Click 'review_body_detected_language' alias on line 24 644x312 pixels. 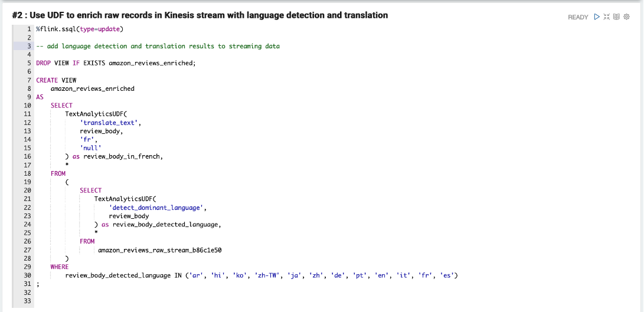point(165,225)
